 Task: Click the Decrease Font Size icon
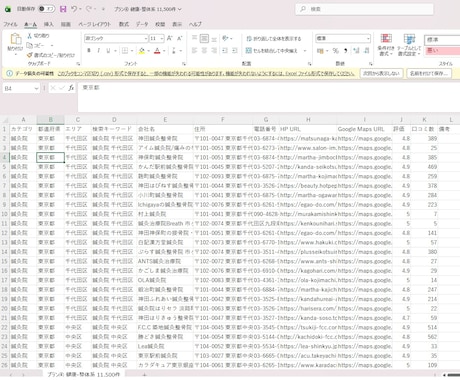tap(179, 38)
